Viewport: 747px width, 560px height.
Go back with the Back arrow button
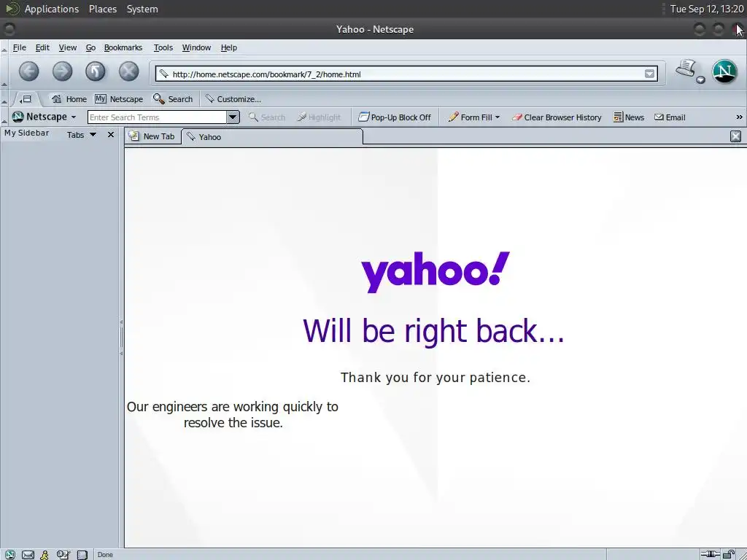tap(29, 72)
